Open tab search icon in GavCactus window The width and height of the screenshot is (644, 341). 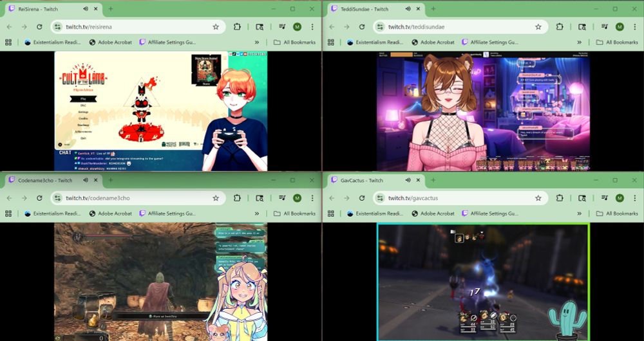click(582, 198)
